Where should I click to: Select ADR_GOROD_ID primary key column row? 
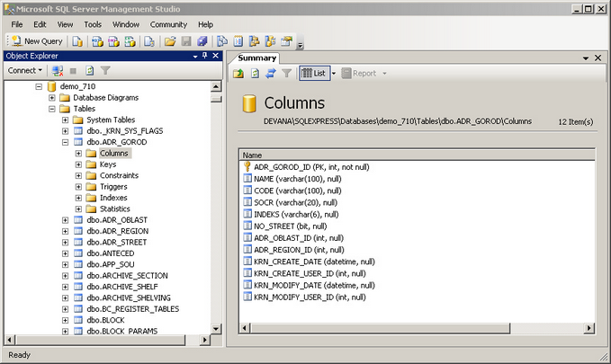coord(311,167)
